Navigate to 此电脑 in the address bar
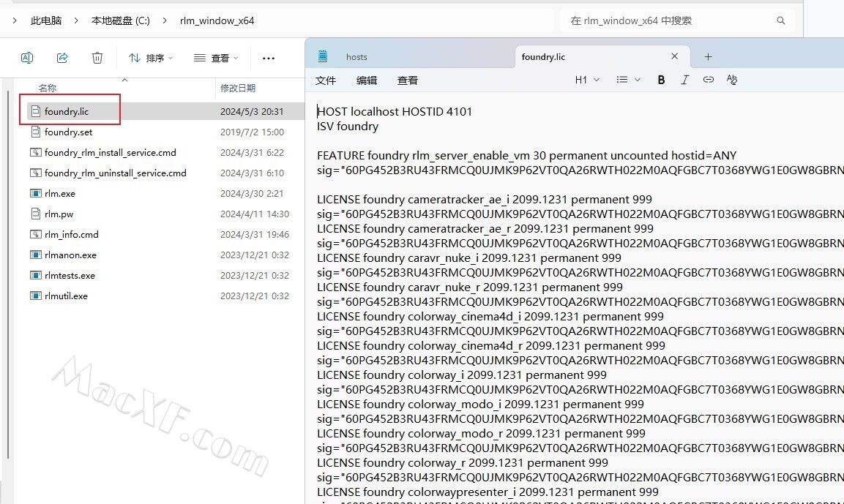This screenshot has height=504, width=844. (46, 20)
